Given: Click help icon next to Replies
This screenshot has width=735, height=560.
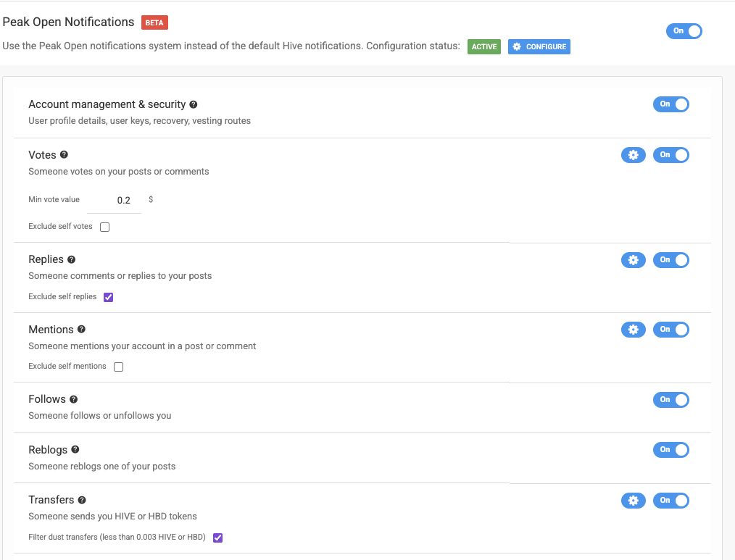Looking at the screenshot, I should (71, 259).
